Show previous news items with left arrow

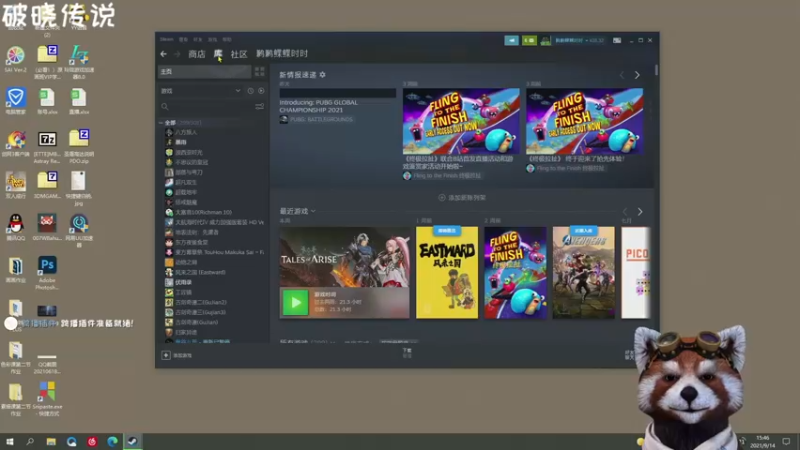point(622,75)
